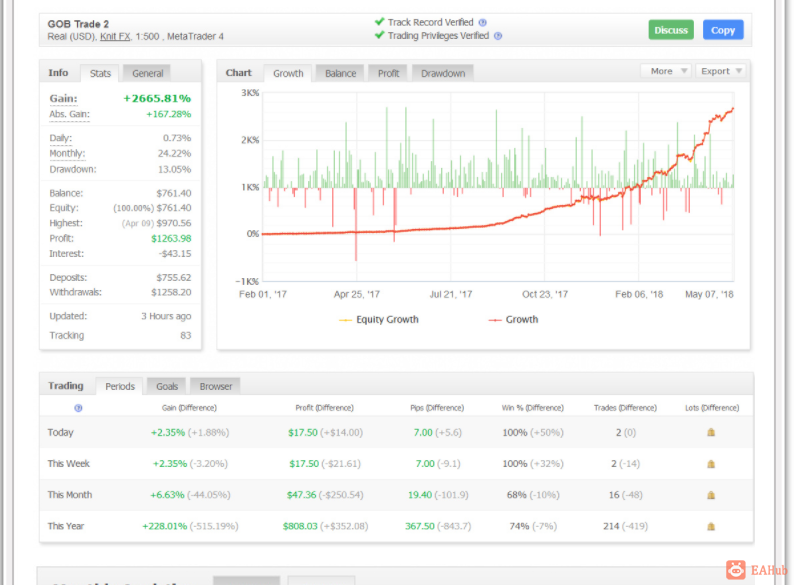This screenshot has width=797, height=585.
Task: Click the EAHub logo icon
Action: (x=736, y=570)
